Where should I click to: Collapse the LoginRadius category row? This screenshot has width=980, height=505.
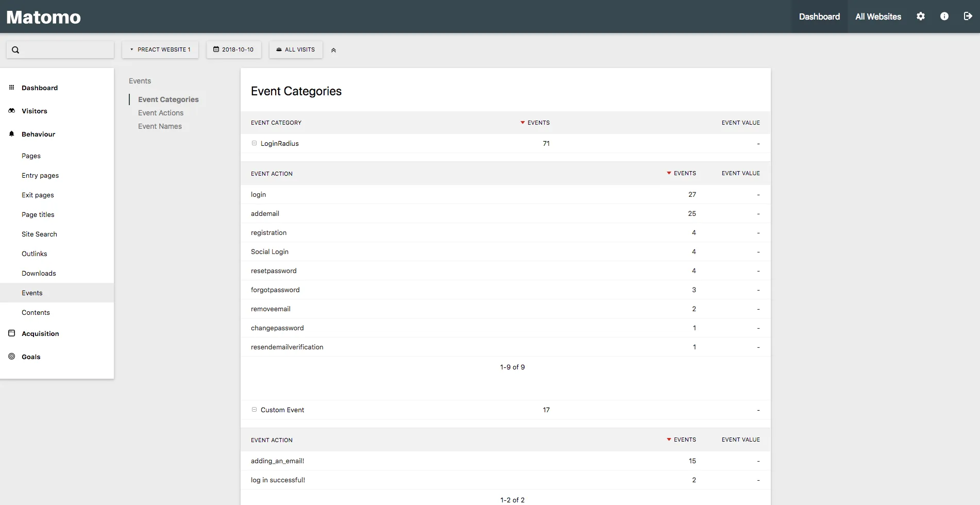(254, 143)
